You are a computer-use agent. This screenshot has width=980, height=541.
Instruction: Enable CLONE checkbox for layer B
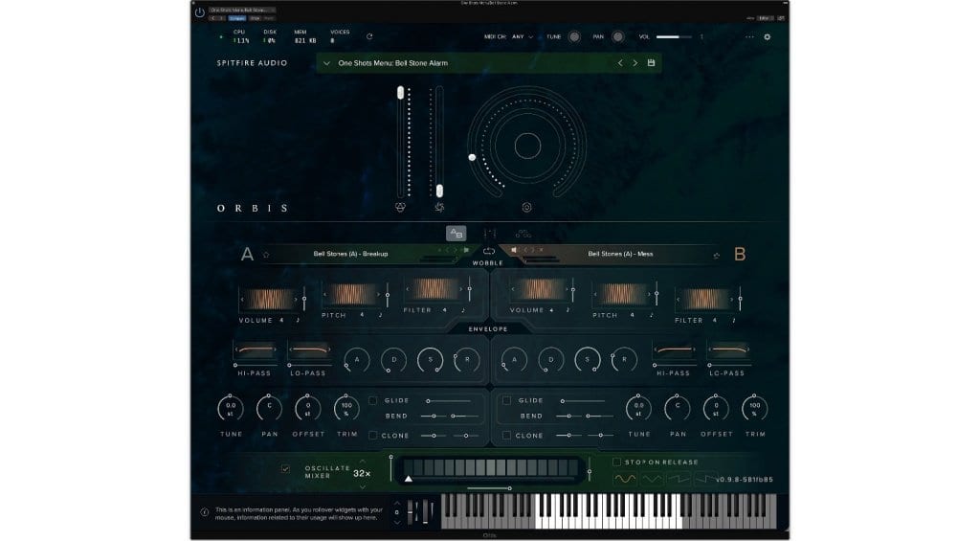[x=507, y=436]
